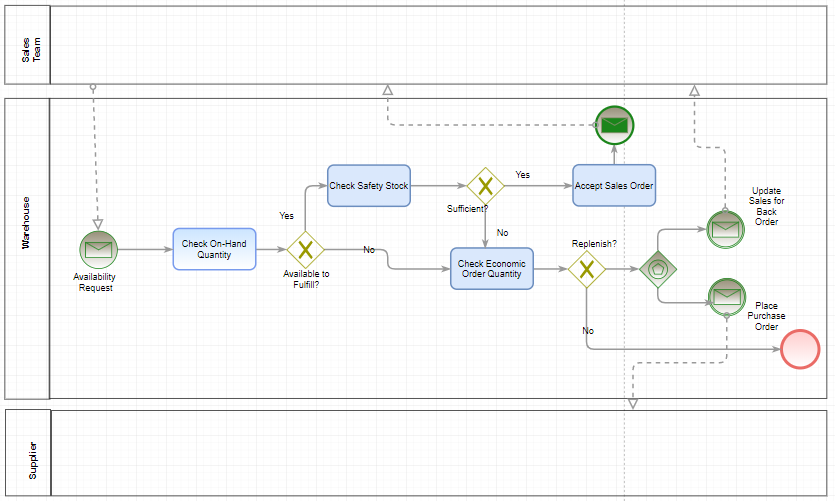Select the Available to Fulfill gateway
Screen dimensions: 835x501
[305, 249]
